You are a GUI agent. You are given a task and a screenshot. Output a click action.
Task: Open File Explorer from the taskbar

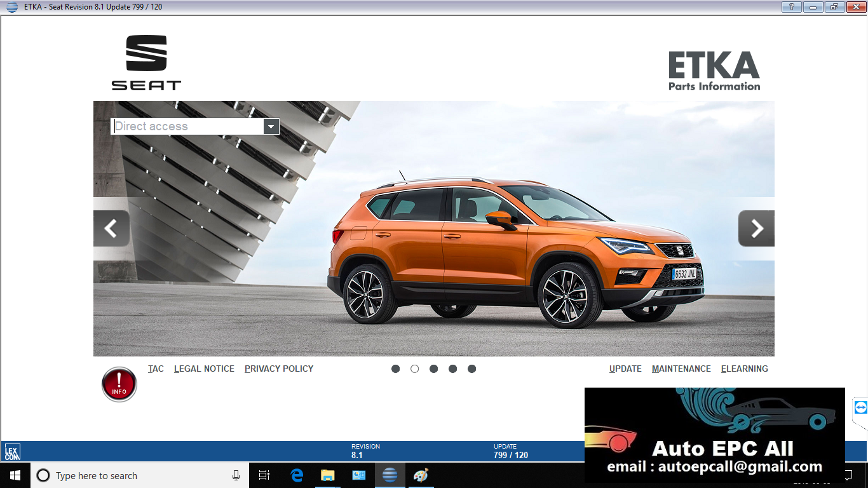coord(327,475)
